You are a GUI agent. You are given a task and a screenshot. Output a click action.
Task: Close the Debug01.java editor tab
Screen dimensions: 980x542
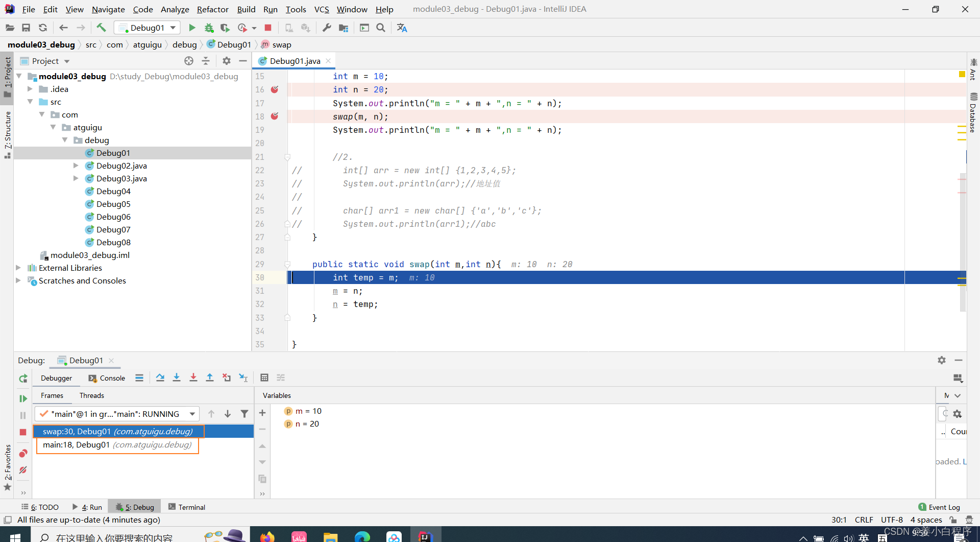[x=328, y=61]
